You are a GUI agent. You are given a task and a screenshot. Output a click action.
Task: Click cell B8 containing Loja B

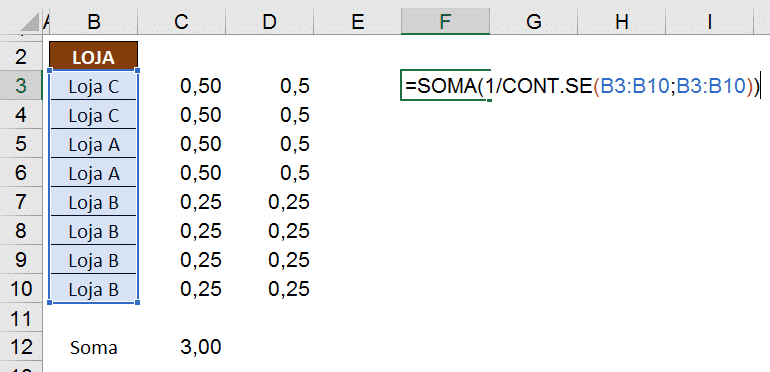pyautogui.click(x=93, y=231)
